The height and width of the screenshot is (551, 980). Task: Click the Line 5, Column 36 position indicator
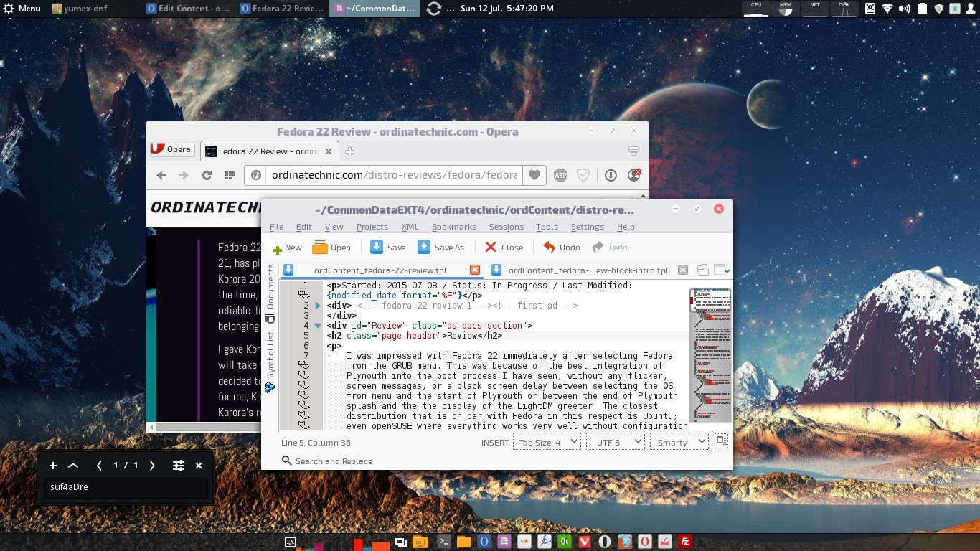coord(316,443)
